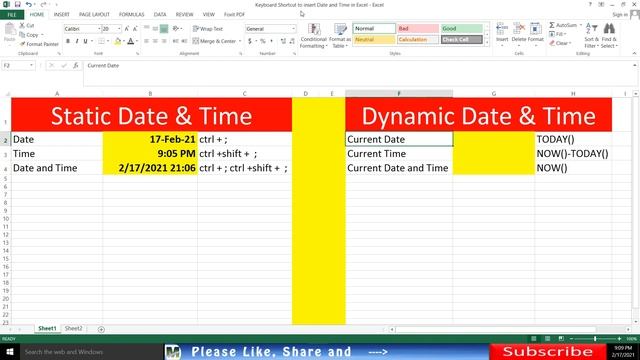Click the New Sheet plus icon
This screenshot has width=640, height=360.
coord(101,329)
